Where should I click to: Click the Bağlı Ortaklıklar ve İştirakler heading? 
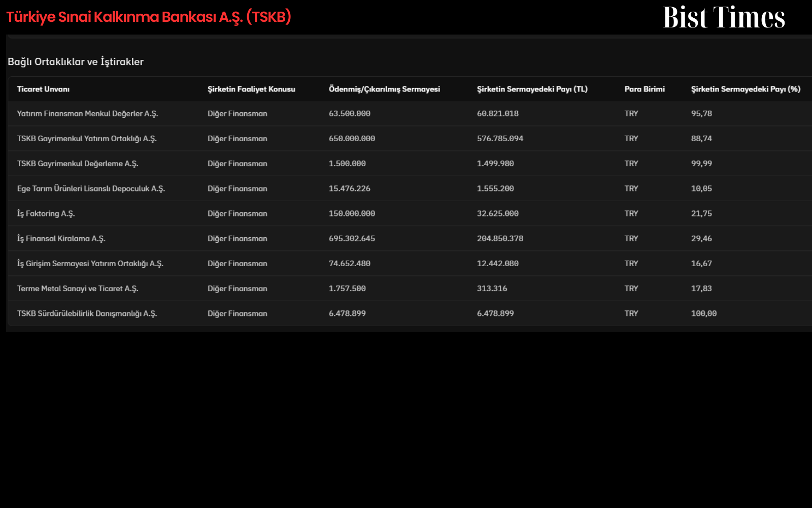pyautogui.click(x=76, y=61)
